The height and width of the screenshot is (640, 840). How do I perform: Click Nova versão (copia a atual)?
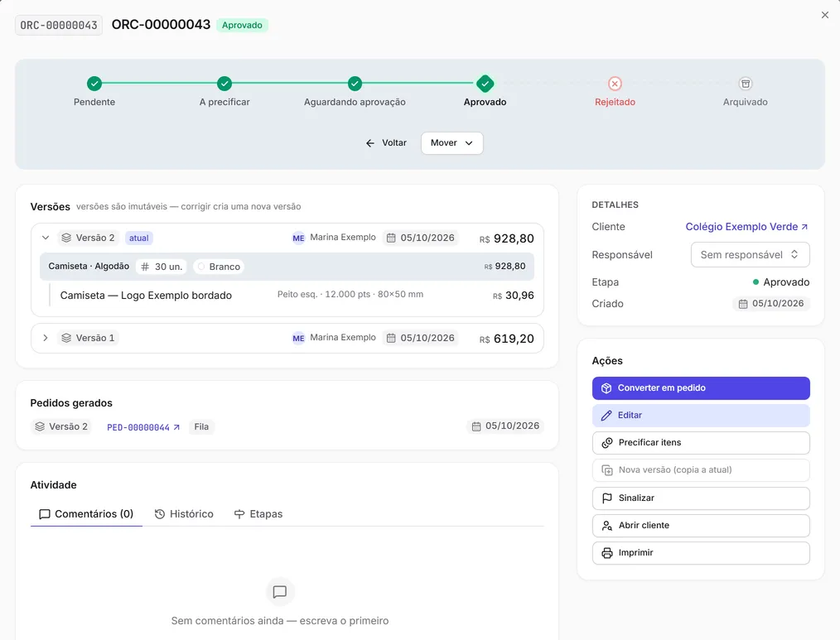click(x=701, y=470)
